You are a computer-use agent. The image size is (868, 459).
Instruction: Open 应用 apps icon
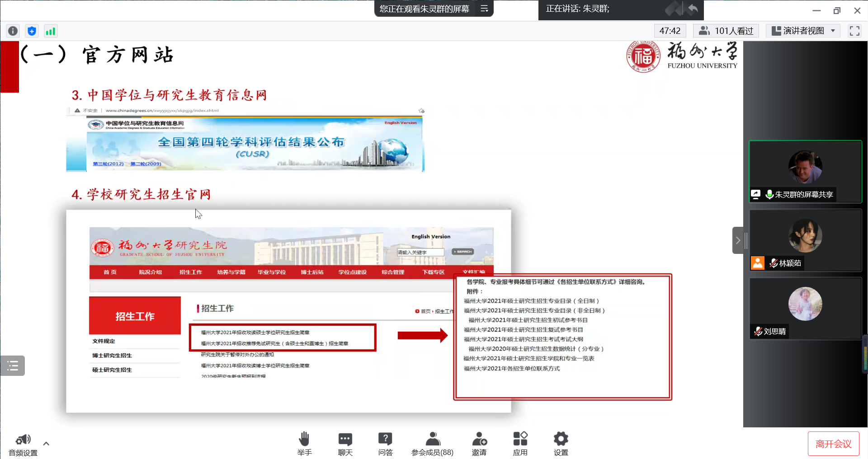pos(520,444)
